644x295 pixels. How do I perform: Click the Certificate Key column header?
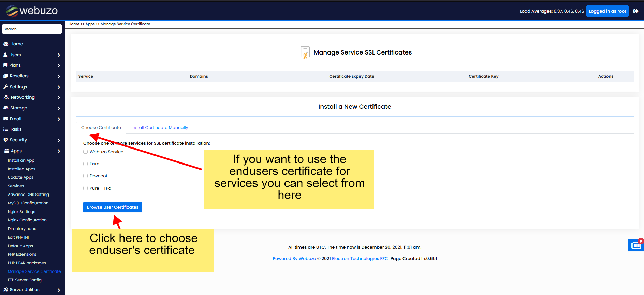pyautogui.click(x=483, y=76)
